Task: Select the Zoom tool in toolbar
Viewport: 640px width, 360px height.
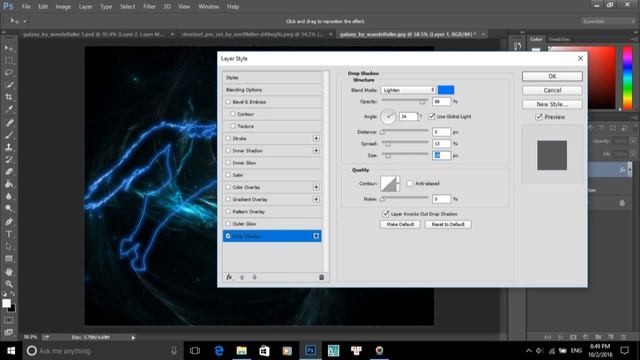Action: tap(9, 284)
